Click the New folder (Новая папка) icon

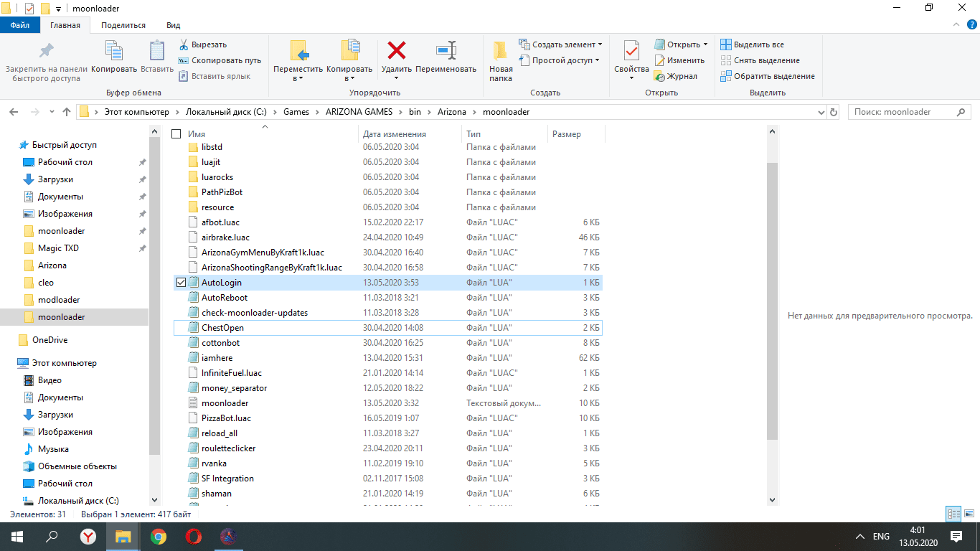click(x=501, y=51)
